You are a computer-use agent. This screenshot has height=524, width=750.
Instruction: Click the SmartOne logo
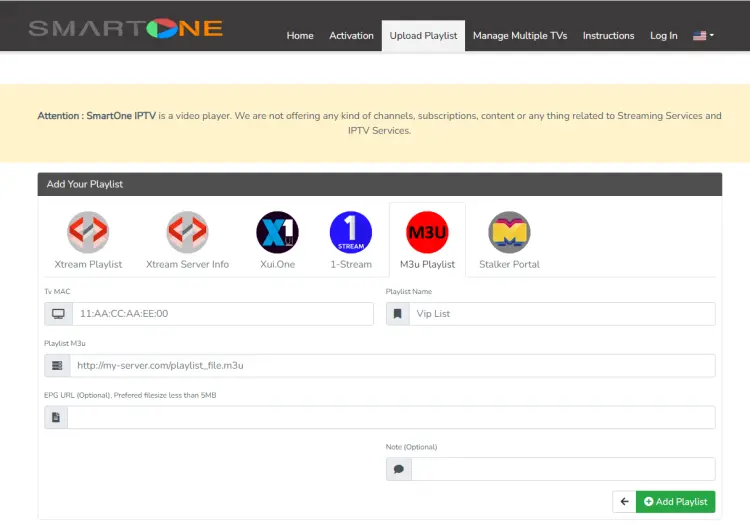pyautogui.click(x=126, y=28)
